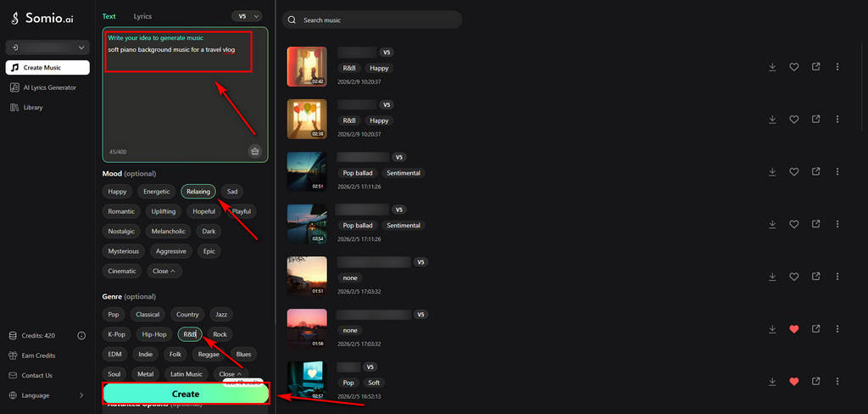Viewport: 868px width, 414px height.
Task: Deselect the Relaxing mood chip
Action: click(x=198, y=191)
